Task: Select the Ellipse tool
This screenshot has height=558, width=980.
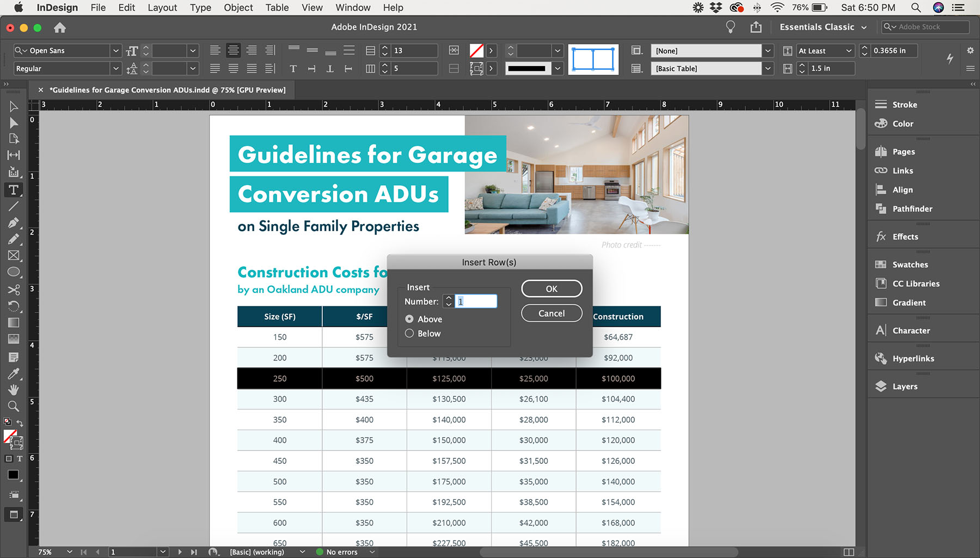Action: [14, 272]
